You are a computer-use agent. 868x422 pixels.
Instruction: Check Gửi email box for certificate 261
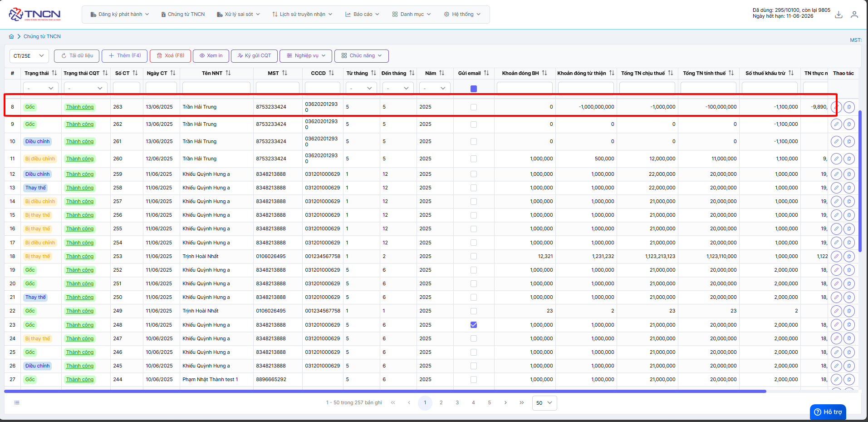point(474,142)
